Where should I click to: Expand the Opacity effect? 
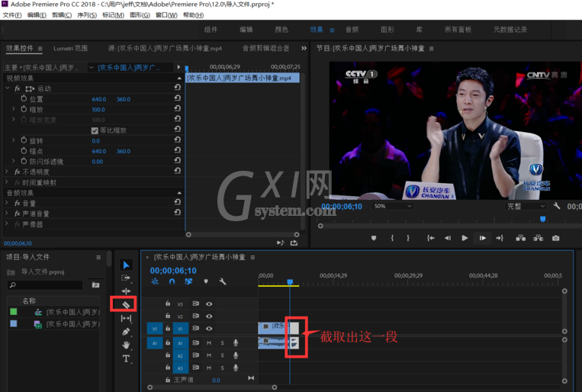click(x=7, y=172)
